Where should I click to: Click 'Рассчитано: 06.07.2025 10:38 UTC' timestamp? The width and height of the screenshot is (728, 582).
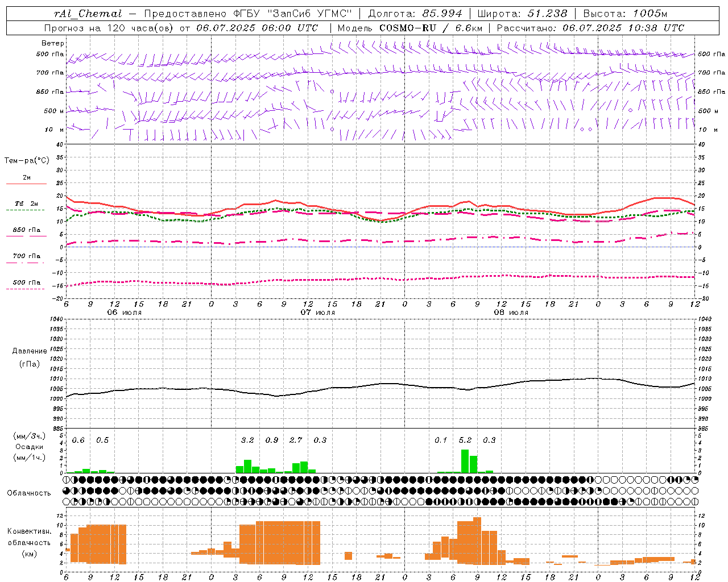coord(590,28)
